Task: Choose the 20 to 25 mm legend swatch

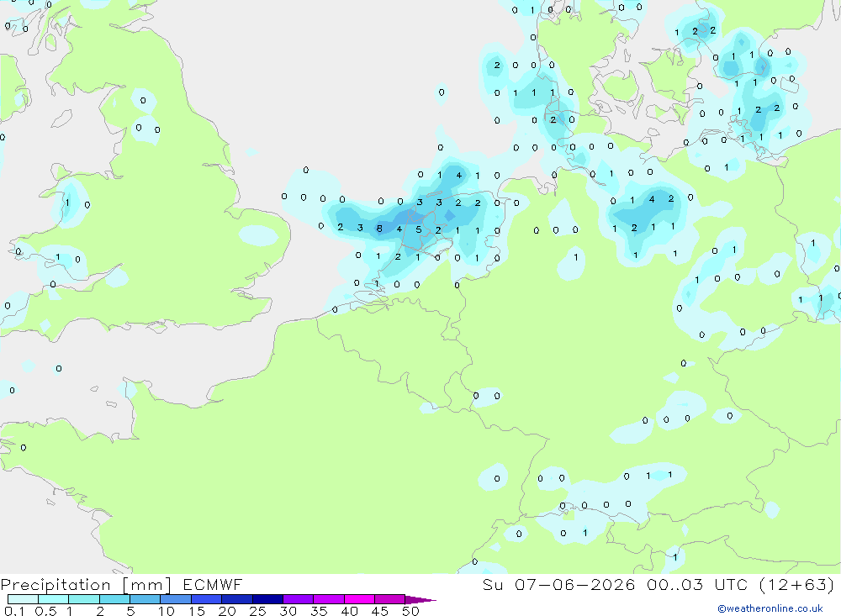Action: 237,599
